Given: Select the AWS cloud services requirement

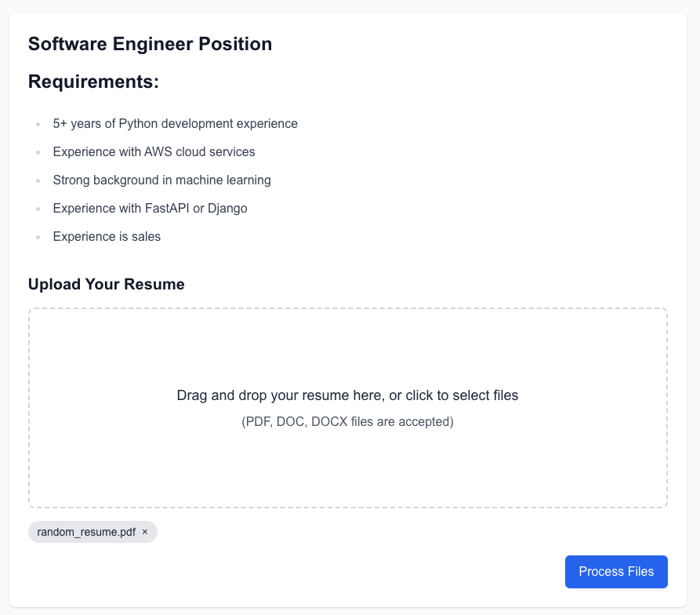Looking at the screenshot, I should tap(154, 152).
